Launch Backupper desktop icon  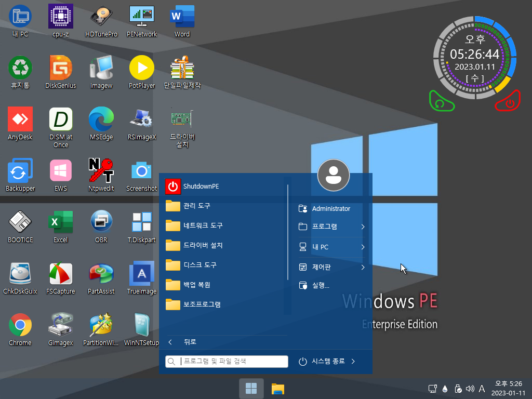(20, 175)
